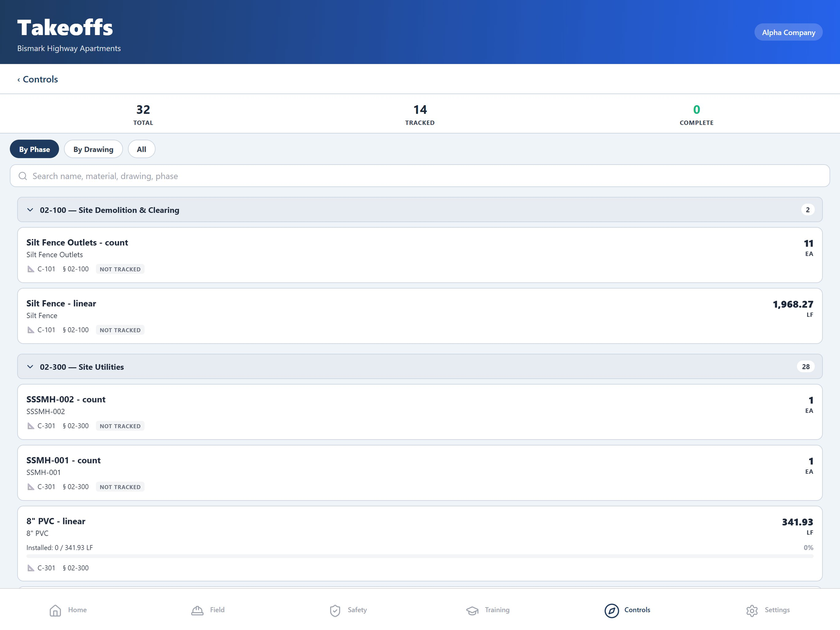Click the Takeoffs page title
The image size is (840, 630).
65,28
